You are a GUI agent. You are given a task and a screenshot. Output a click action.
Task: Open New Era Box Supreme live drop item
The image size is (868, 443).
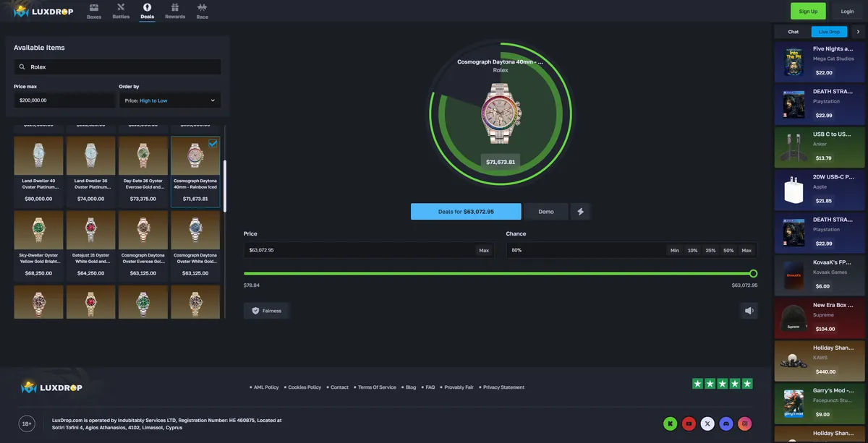818,317
